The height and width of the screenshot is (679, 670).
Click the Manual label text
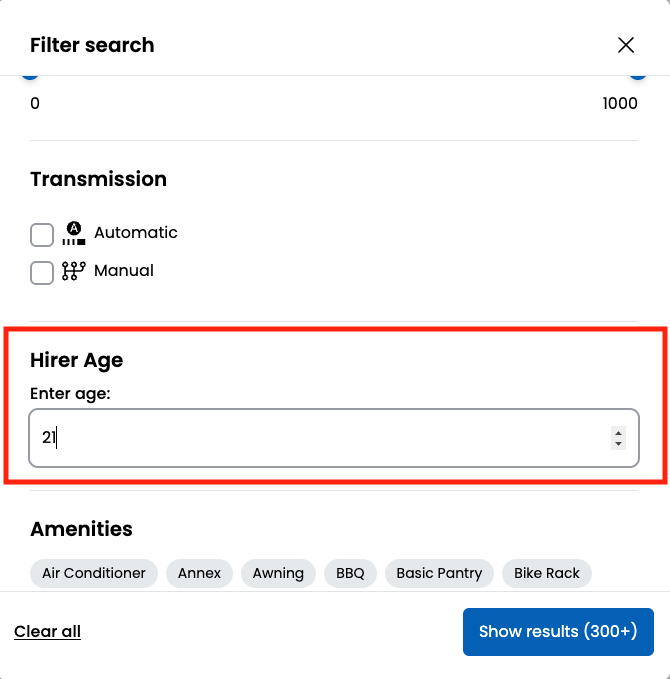pos(124,271)
